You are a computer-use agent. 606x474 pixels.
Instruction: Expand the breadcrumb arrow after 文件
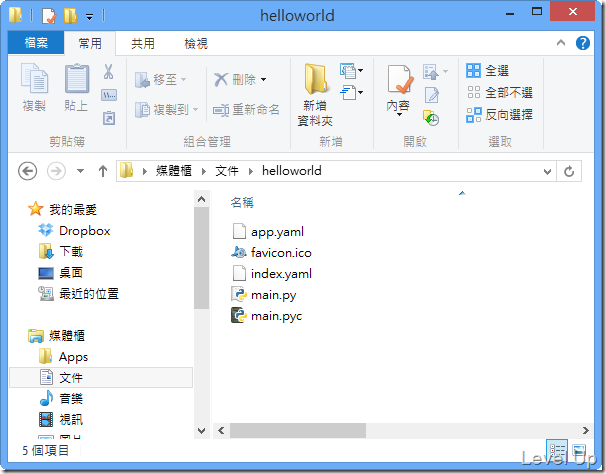point(251,171)
